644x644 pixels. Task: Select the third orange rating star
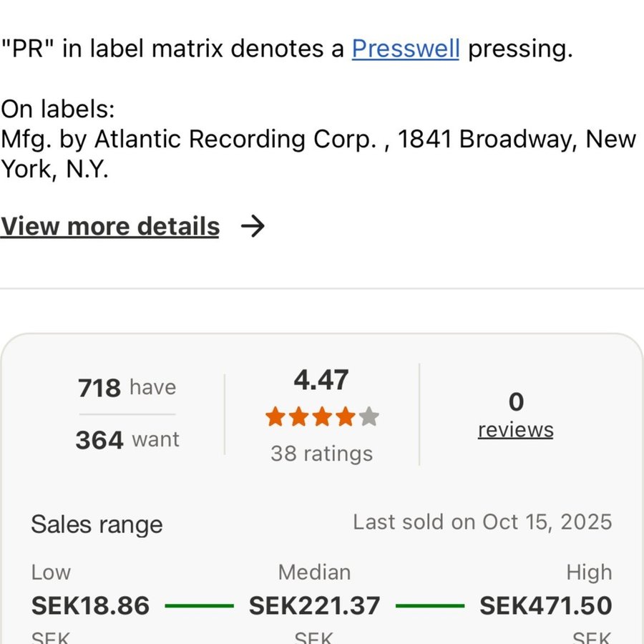(322, 417)
